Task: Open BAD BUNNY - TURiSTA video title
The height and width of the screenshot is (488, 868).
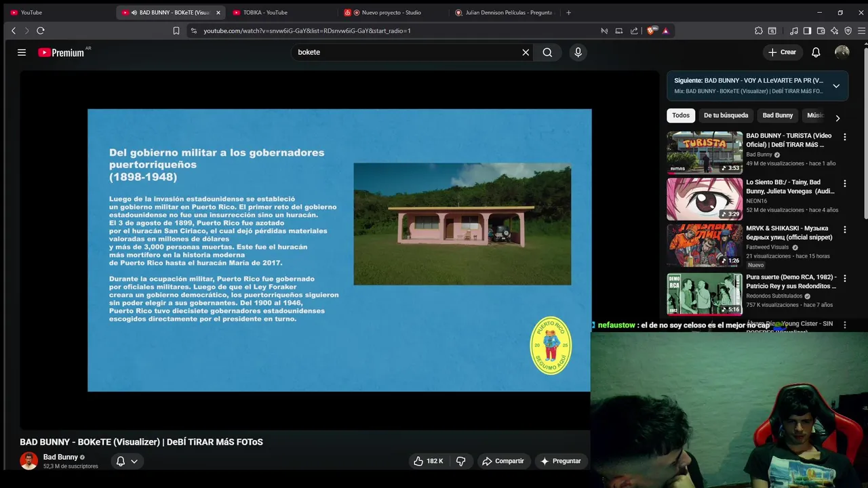Action: pyautogui.click(x=789, y=140)
